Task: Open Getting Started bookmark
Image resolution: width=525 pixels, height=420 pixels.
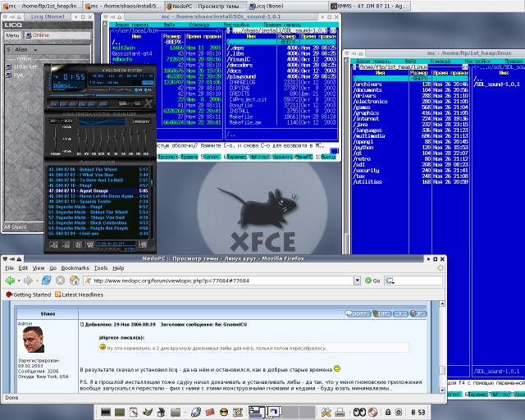Action: coord(29,294)
